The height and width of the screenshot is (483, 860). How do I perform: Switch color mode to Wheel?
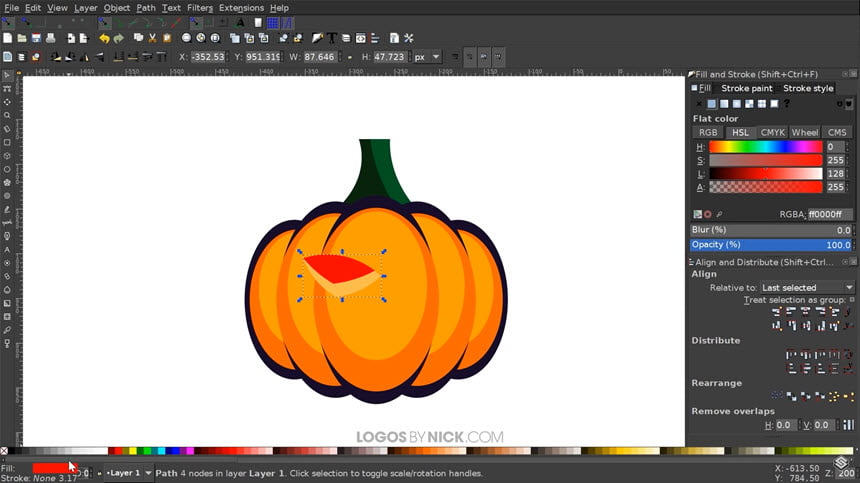[805, 133]
